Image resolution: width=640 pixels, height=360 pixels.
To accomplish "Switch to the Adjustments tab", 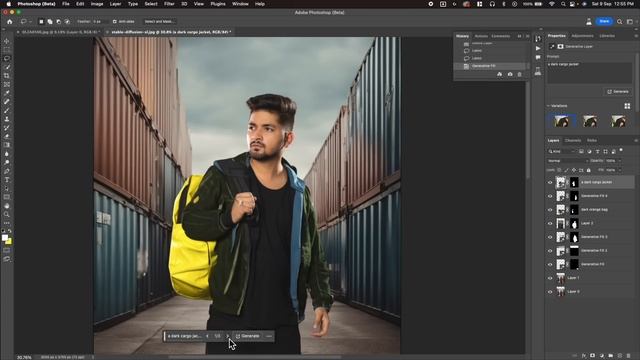I will [x=582, y=36].
